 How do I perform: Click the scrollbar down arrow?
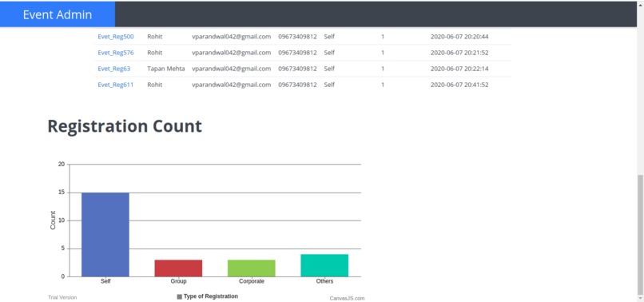click(x=640, y=298)
